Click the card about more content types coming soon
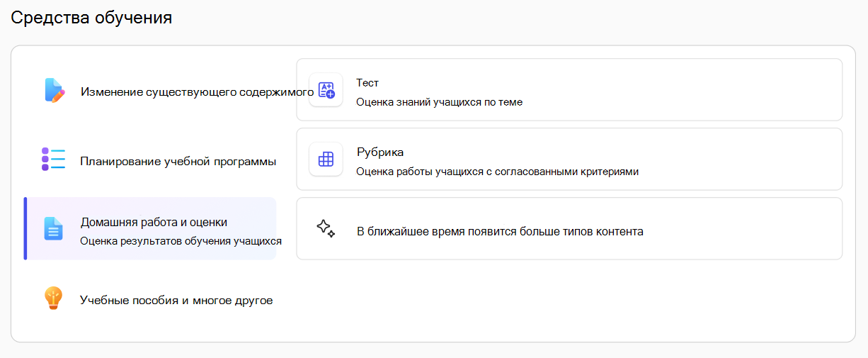This screenshot has width=868, height=358. point(569,229)
